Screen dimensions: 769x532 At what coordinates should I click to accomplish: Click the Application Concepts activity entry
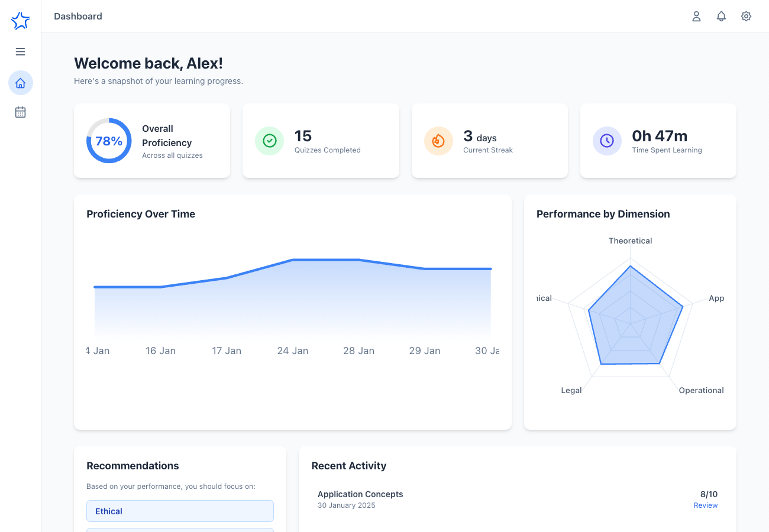[x=360, y=494]
